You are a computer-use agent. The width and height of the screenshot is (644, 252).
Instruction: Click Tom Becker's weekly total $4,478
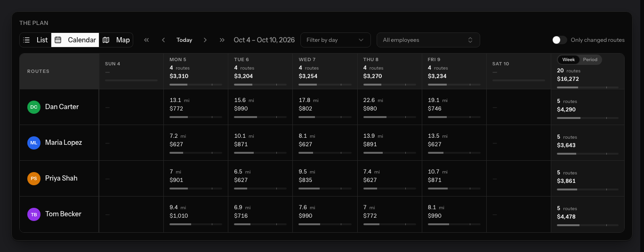566,217
